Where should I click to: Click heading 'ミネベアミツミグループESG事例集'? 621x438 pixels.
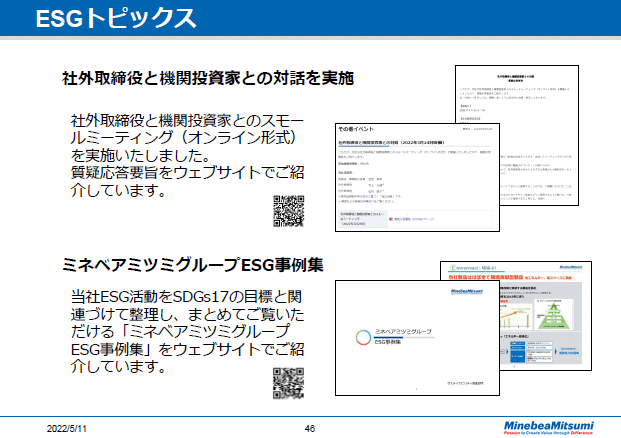(192, 265)
